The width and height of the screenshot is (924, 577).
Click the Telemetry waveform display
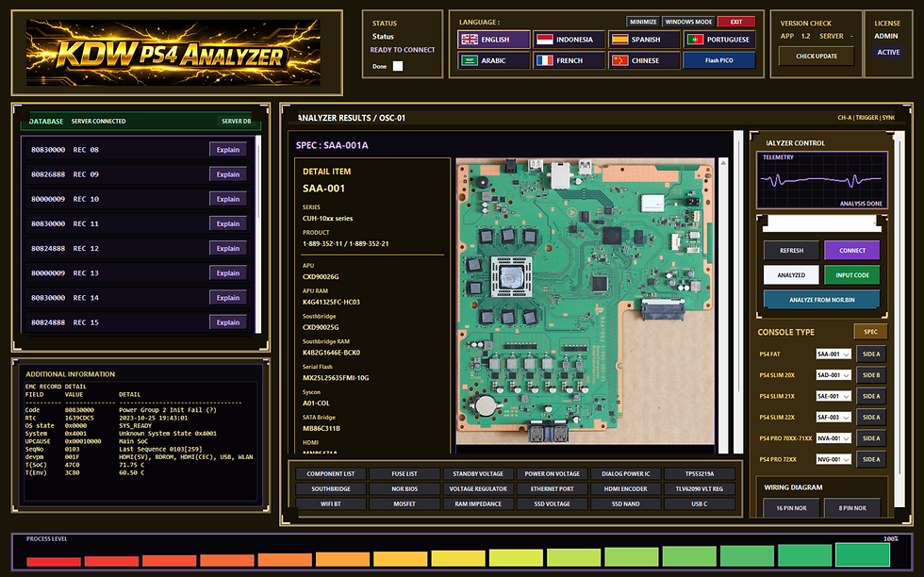tap(821, 180)
